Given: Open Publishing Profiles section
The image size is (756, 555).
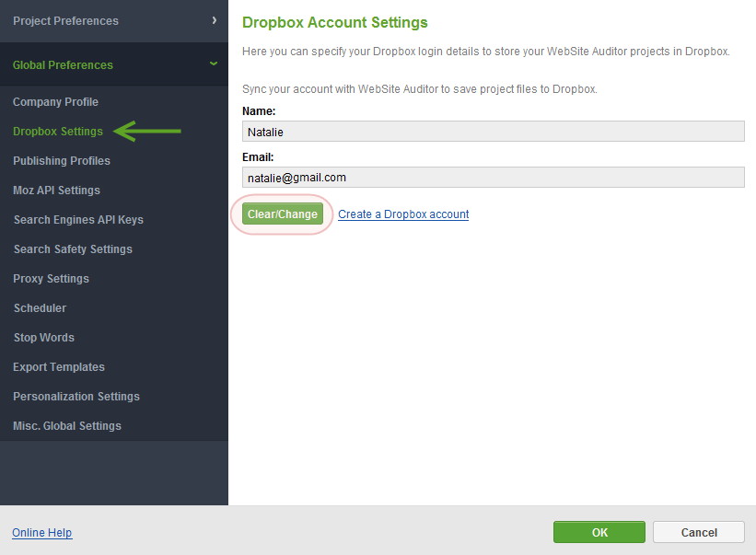Looking at the screenshot, I should tap(62, 161).
